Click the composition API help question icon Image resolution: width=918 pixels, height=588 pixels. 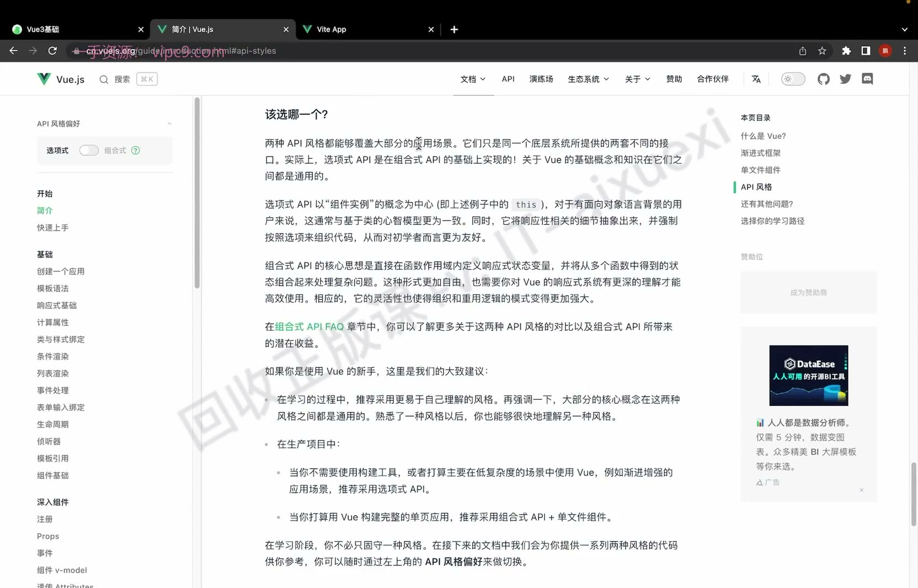coord(136,151)
